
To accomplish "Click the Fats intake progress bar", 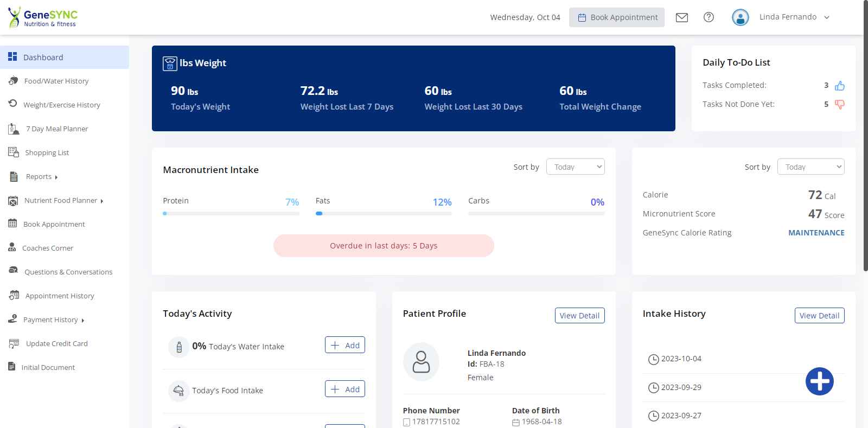I will point(383,214).
